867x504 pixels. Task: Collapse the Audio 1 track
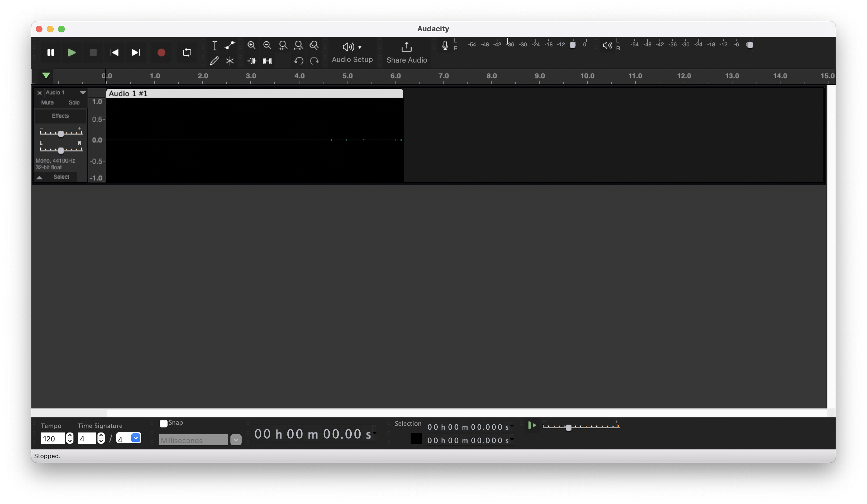click(39, 177)
